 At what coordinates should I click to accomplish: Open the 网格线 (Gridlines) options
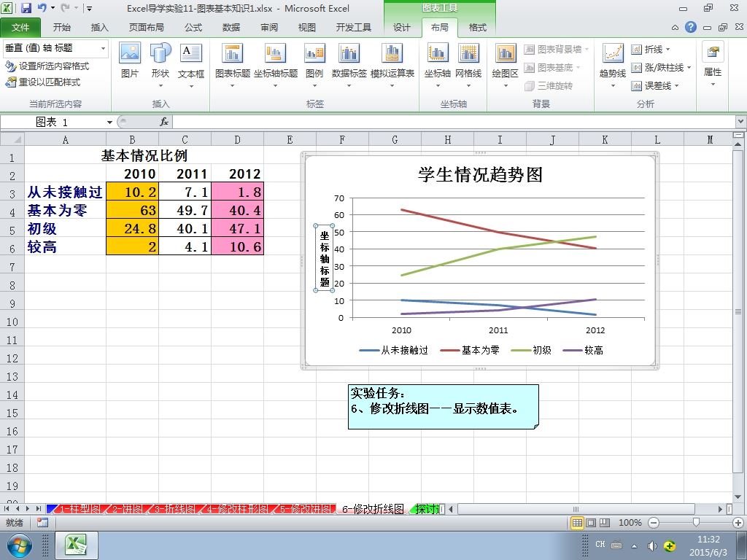point(468,65)
